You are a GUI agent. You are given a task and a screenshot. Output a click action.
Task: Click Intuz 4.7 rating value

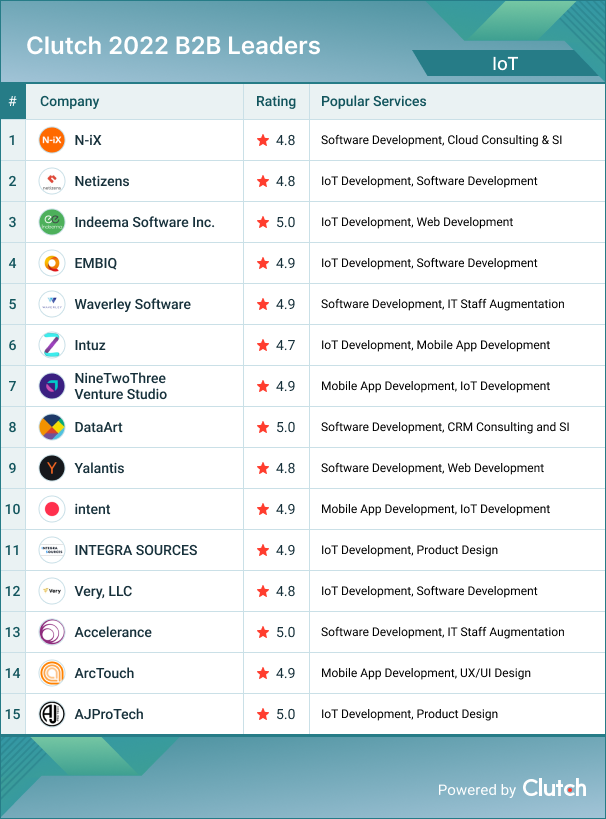click(285, 345)
